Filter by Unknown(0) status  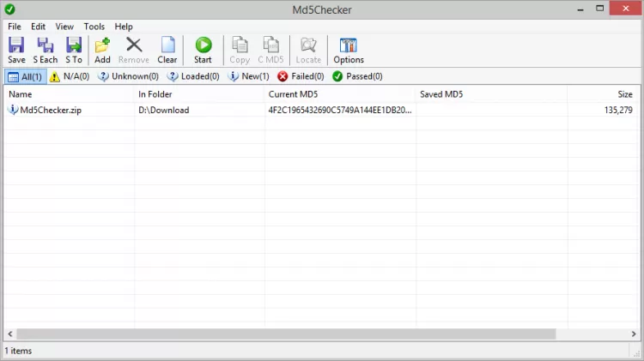coord(129,76)
